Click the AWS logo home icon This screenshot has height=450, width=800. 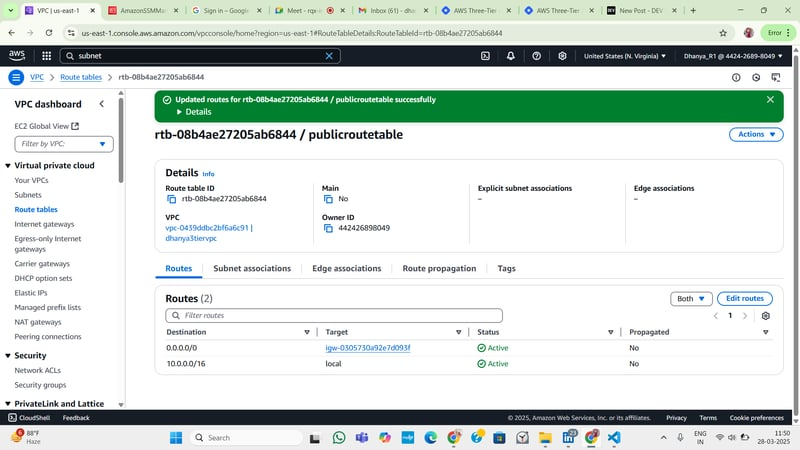coord(17,55)
